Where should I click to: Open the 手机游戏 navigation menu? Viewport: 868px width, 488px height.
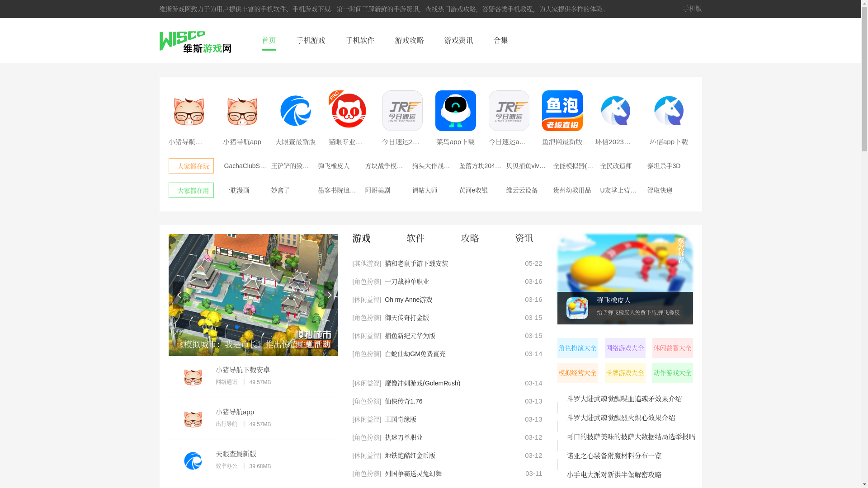[x=311, y=40]
